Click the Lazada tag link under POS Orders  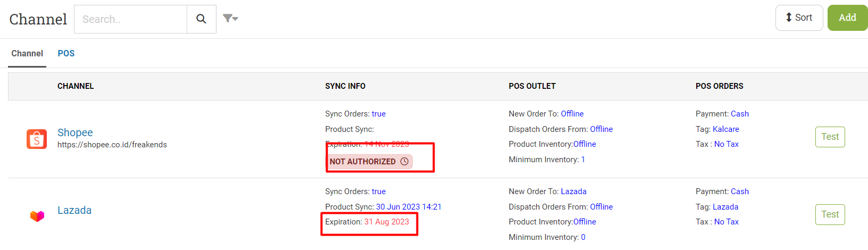pyautogui.click(x=725, y=207)
